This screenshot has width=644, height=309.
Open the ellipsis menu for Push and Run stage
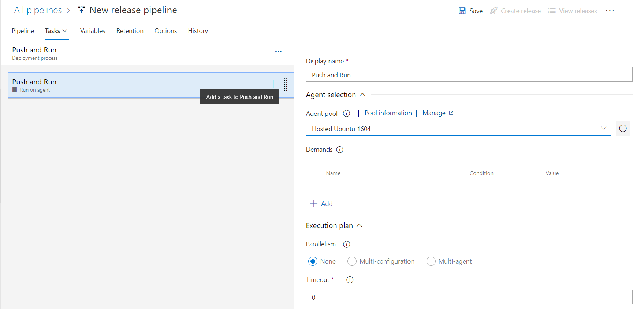pos(278,52)
